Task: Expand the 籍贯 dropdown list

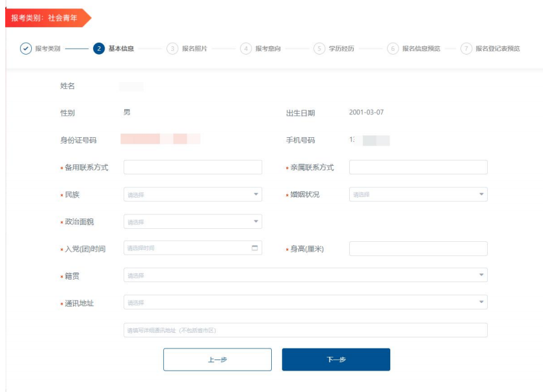Action: [305, 276]
